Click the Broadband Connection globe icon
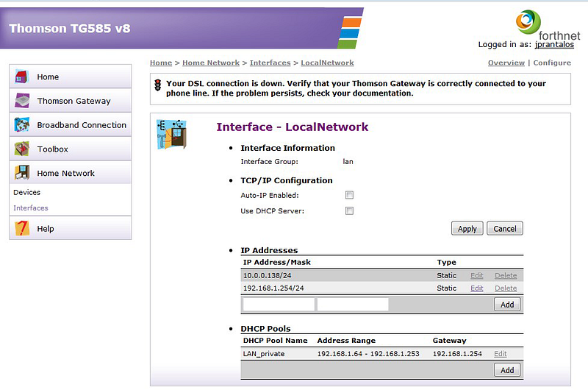Viewport: 588px width, 390px height. (22, 124)
